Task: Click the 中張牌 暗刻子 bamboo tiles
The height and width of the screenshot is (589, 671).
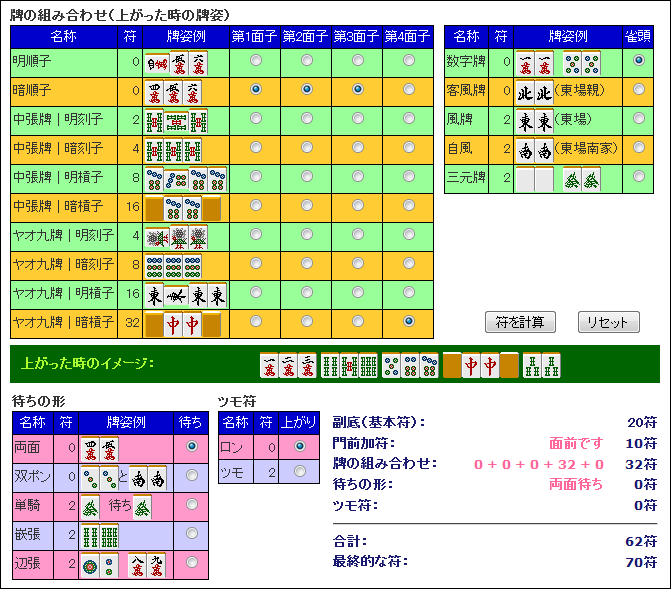Action: click(x=173, y=150)
